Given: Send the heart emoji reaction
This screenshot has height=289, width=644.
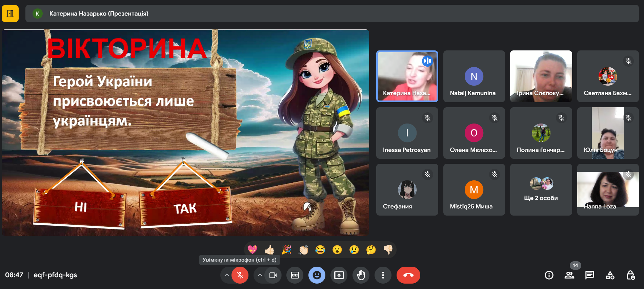Looking at the screenshot, I should pyautogui.click(x=253, y=250).
